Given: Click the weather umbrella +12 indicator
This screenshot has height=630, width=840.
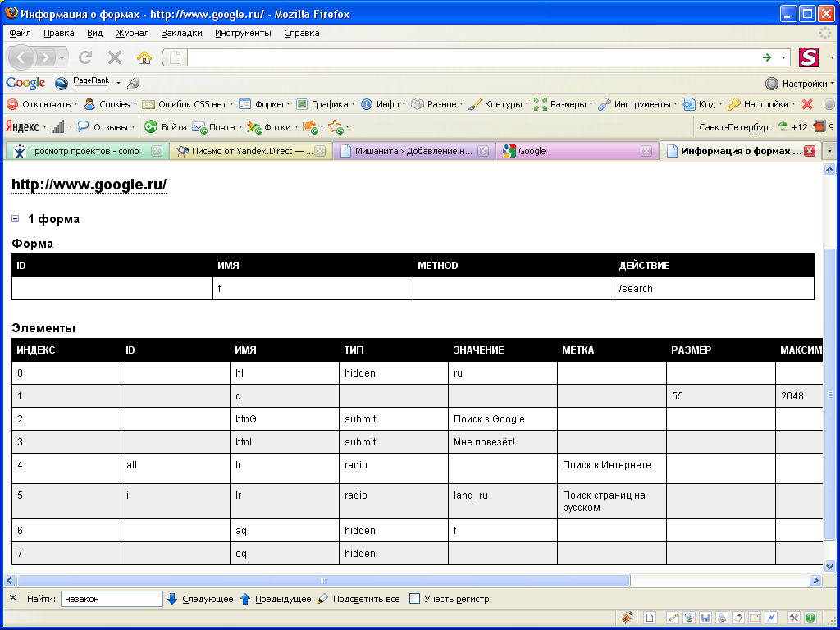Looking at the screenshot, I should [792, 127].
